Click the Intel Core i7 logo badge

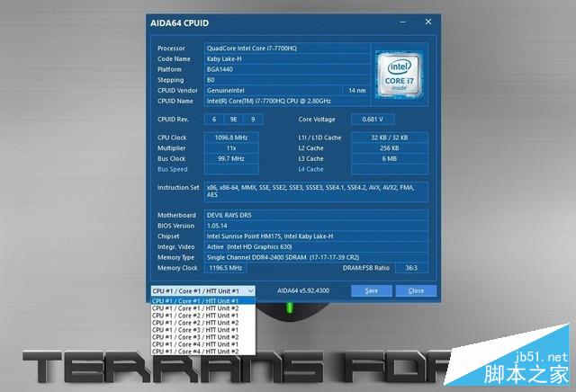(x=399, y=76)
